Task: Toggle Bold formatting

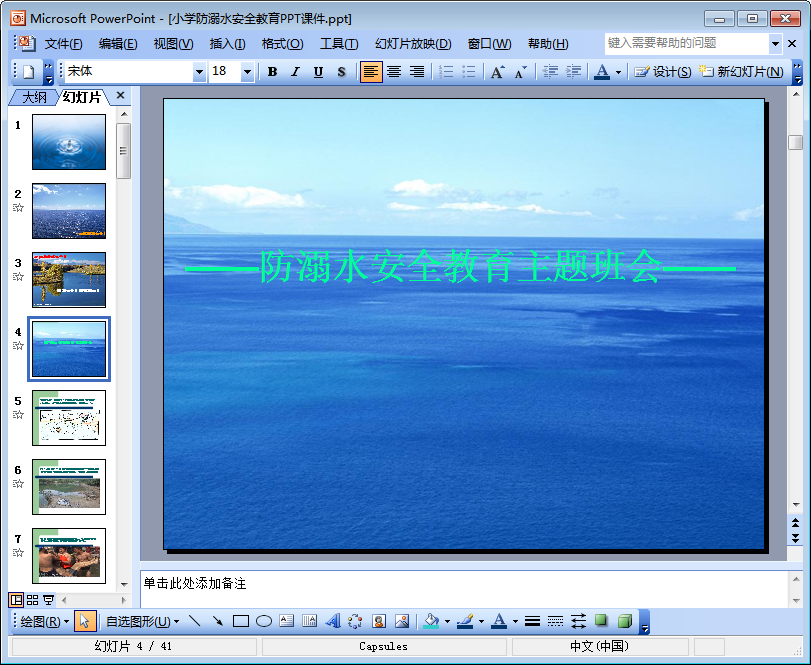Action: (273, 72)
